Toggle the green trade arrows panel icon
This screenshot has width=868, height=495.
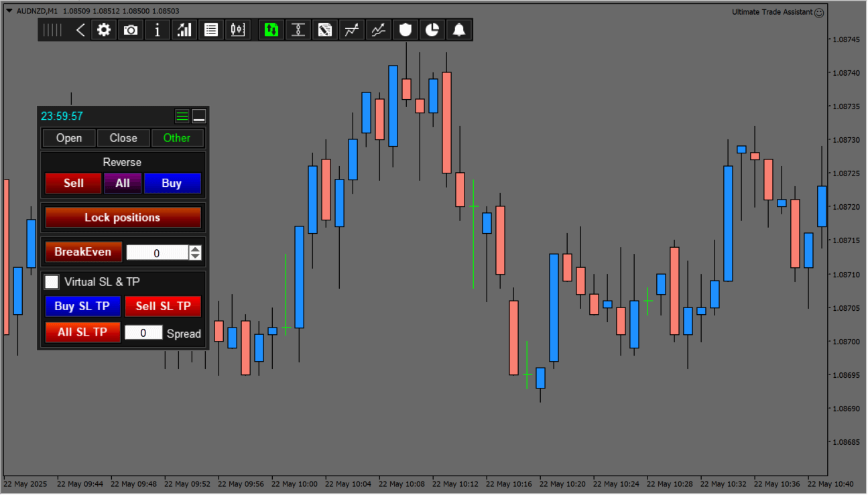[x=271, y=30]
